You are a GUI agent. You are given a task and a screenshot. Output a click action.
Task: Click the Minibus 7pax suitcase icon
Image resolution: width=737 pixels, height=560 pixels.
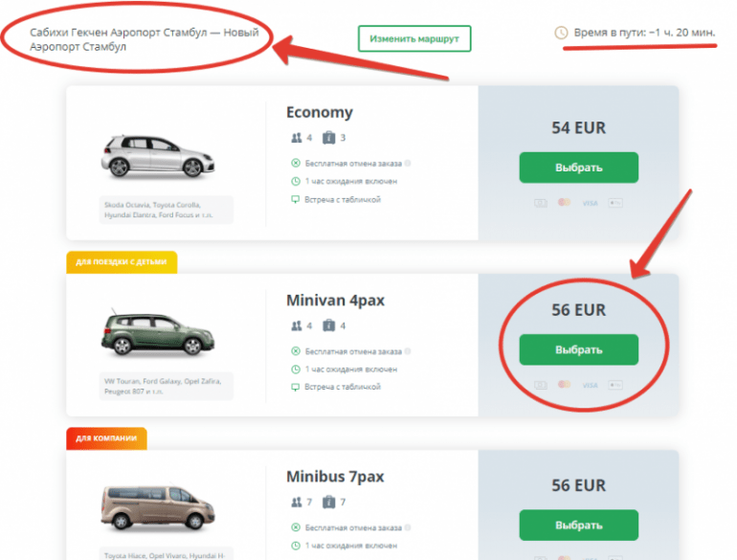click(328, 502)
